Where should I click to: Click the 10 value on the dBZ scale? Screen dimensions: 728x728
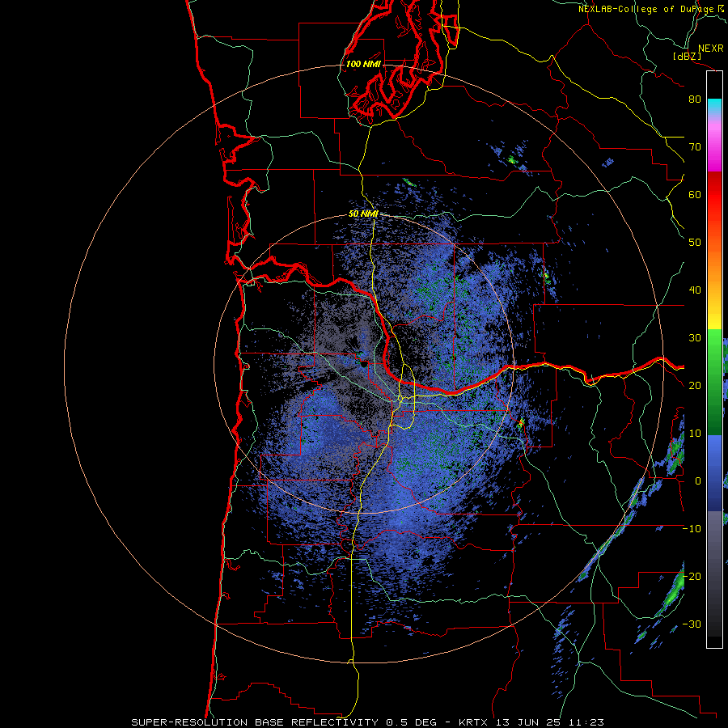695,434
